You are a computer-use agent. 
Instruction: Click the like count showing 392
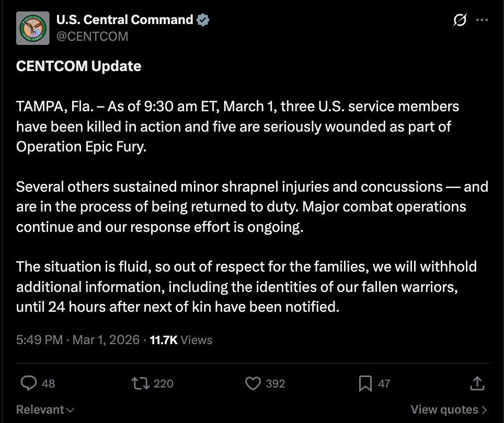pyautogui.click(x=274, y=383)
